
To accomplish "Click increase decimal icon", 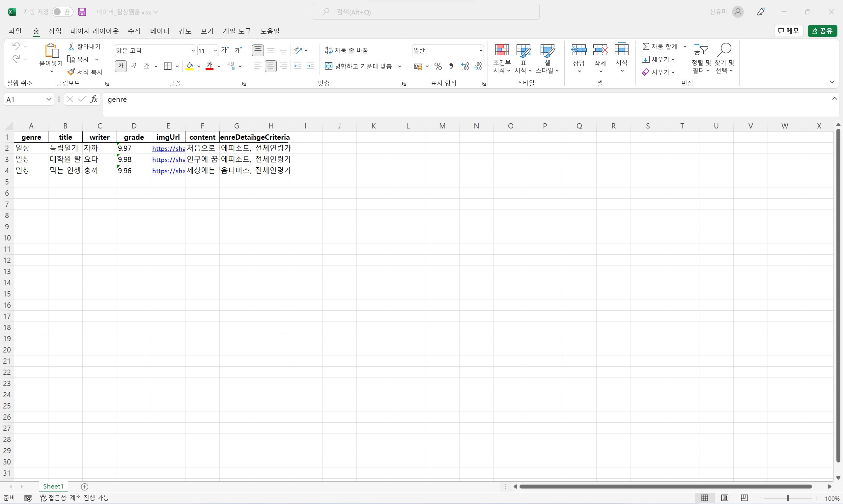I will (x=465, y=66).
